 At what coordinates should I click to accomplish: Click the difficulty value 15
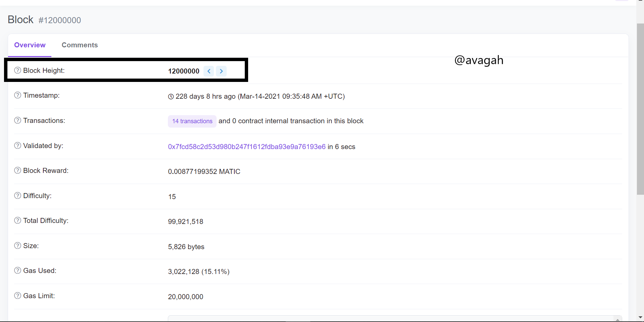point(172,197)
